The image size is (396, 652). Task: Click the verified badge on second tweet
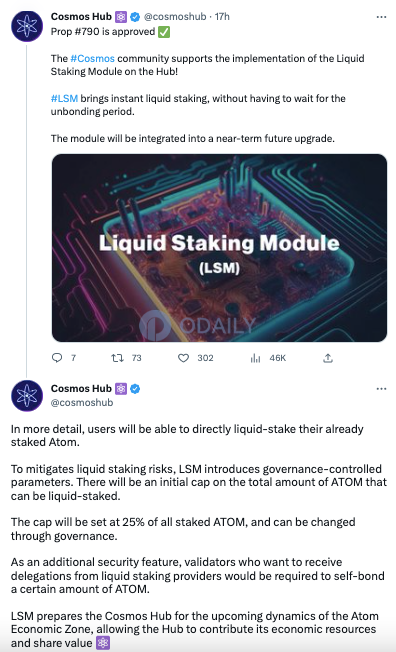pyautogui.click(x=135, y=389)
